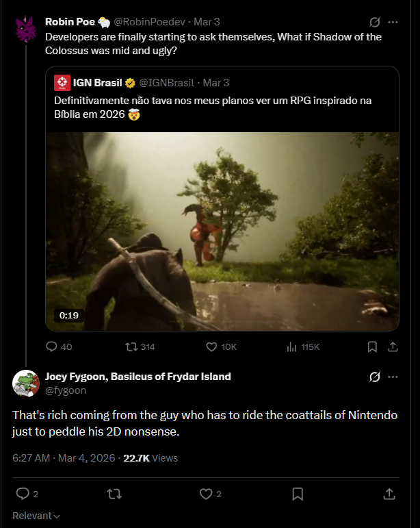Click Grok icon on Robin Poe's post
Screen dimensions: 420x528
pos(374,22)
